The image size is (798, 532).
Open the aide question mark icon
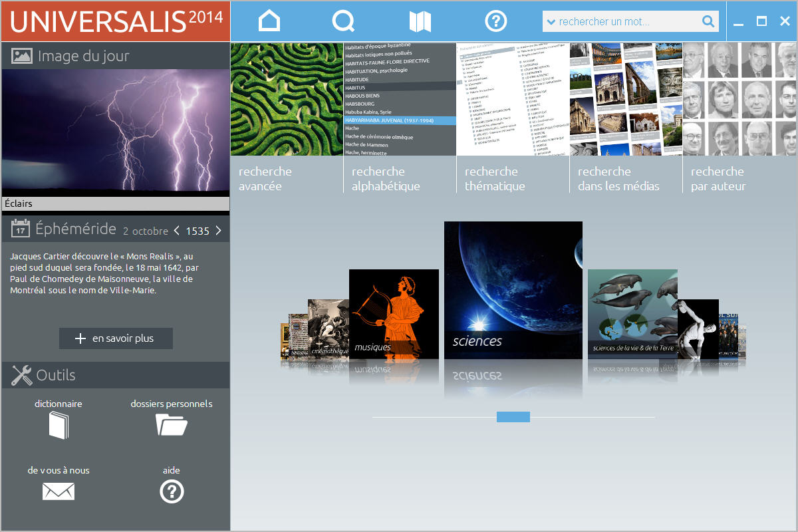172,491
